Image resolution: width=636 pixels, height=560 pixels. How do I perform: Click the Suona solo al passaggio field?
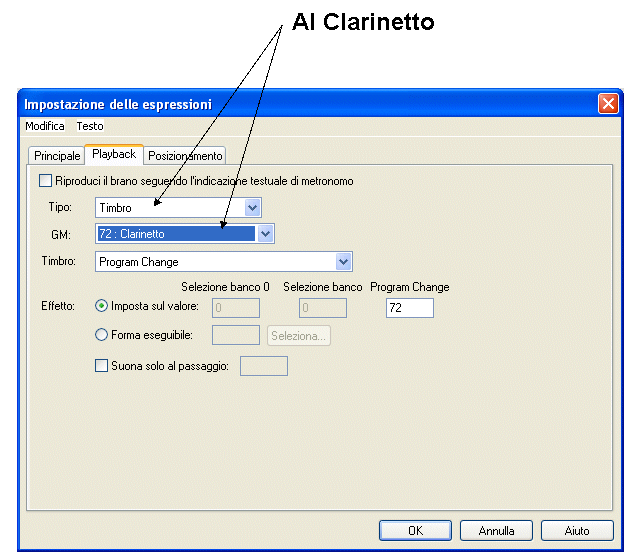(264, 366)
